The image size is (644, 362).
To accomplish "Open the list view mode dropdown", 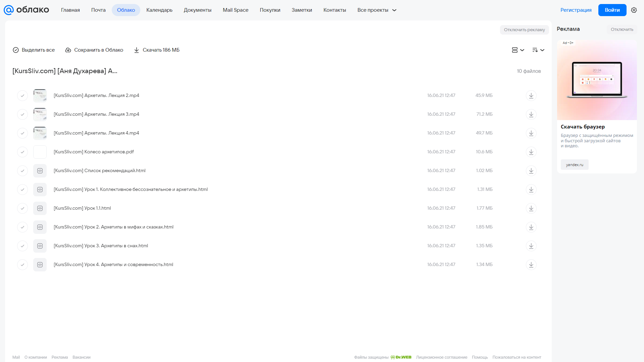I will pyautogui.click(x=518, y=50).
